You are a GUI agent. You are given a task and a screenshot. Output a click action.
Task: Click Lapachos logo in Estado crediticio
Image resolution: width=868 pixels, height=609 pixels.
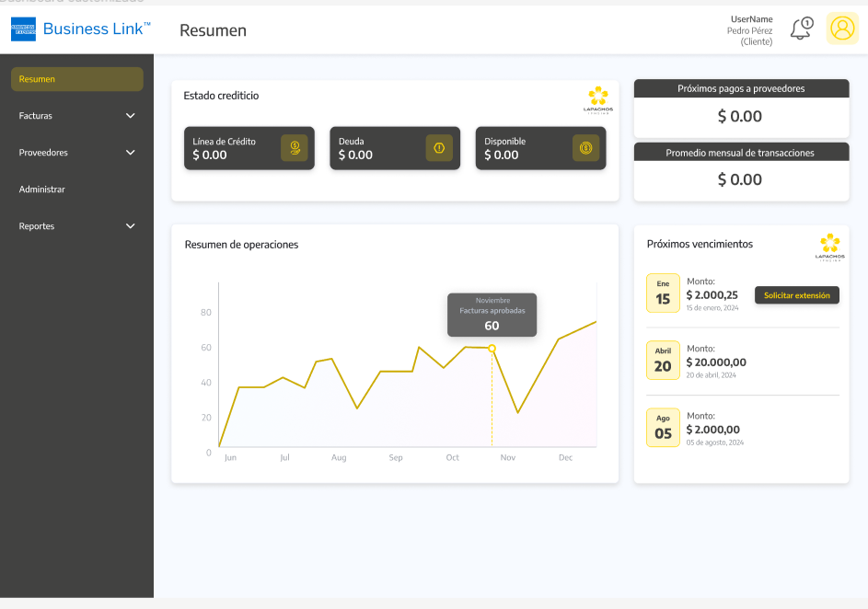click(597, 100)
